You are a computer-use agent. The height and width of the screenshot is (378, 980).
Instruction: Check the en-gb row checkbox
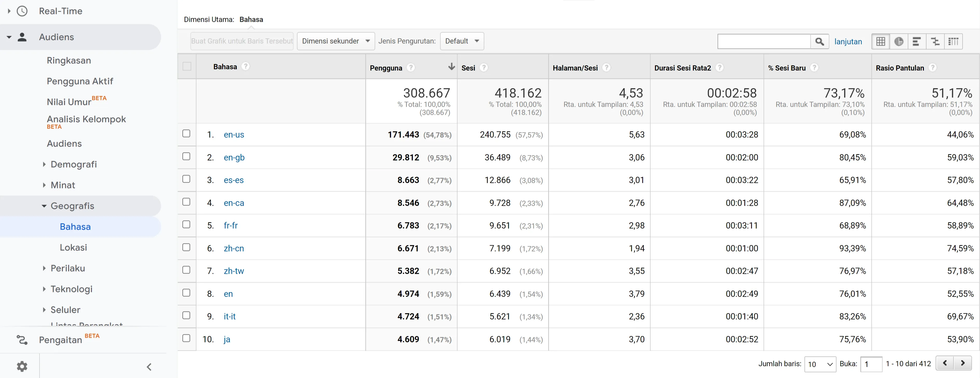[187, 156]
